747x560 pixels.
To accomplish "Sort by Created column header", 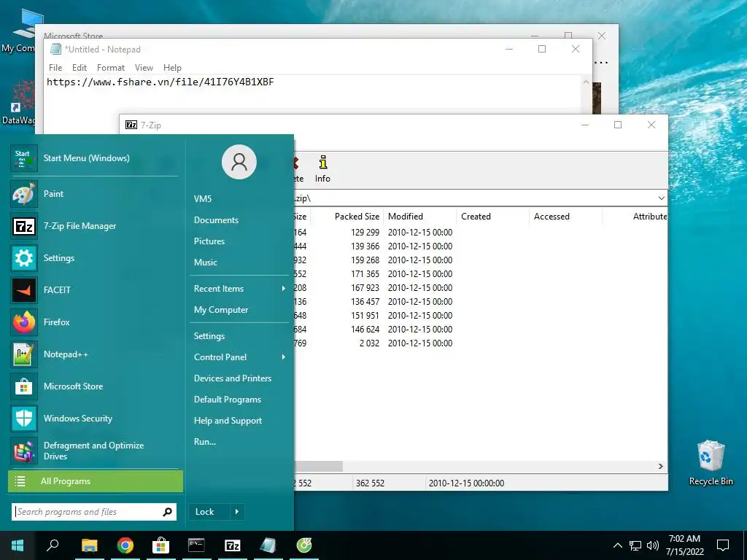I will pyautogui.click(x=492, y=216).
